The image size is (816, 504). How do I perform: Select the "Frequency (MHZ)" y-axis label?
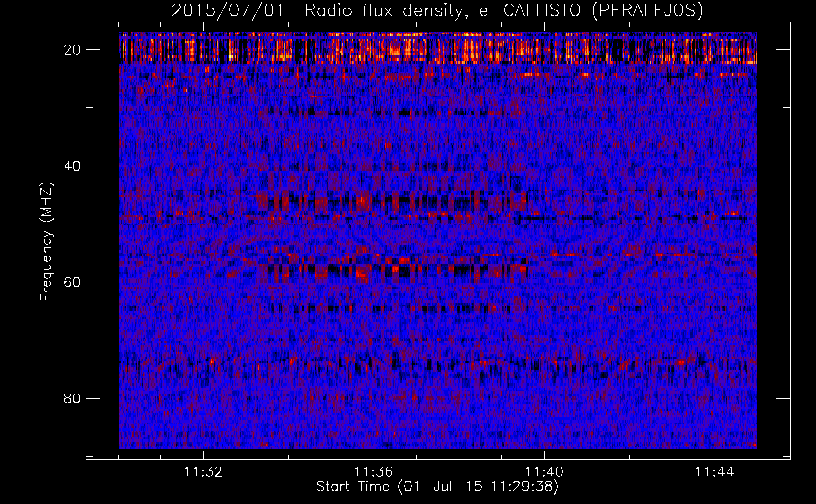(x=46, y=242)
